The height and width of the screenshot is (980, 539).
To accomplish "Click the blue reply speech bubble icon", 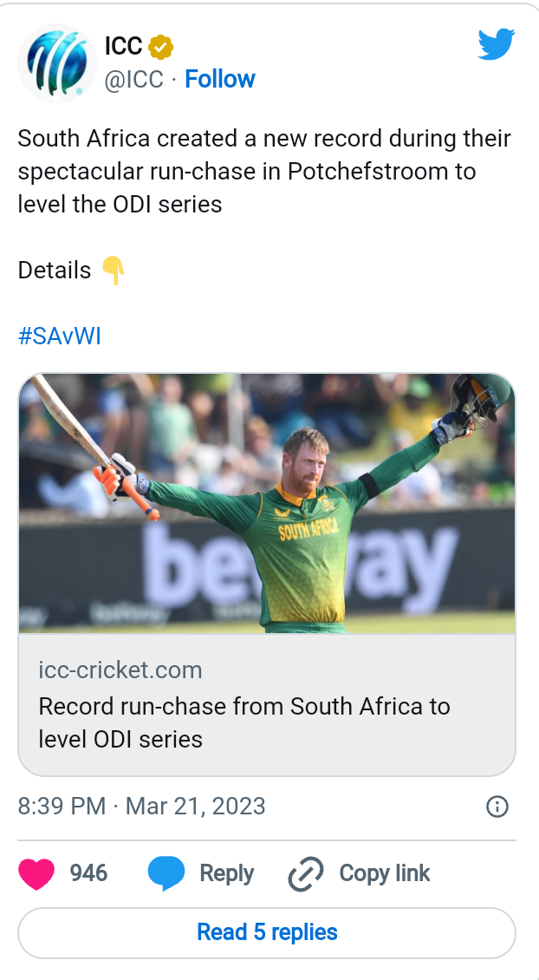I will coord(166,873).
